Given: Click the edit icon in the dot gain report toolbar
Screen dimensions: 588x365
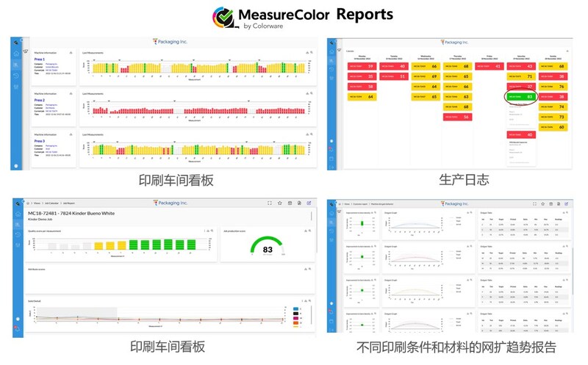Looking at the screenshot, I should [x=566, y=204].
